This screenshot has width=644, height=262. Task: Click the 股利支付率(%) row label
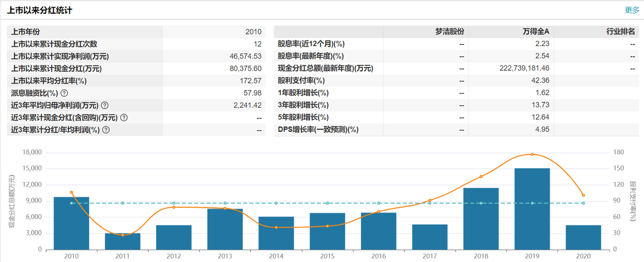click(301, 81)
